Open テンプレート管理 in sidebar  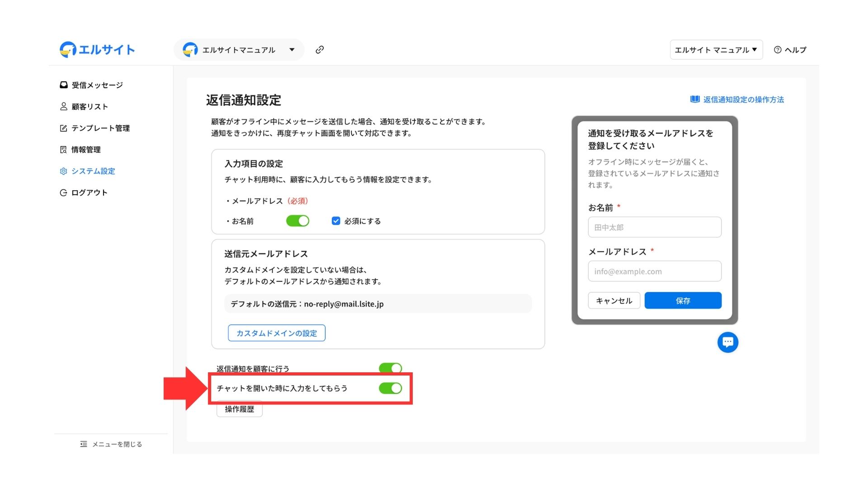point(100,128)
